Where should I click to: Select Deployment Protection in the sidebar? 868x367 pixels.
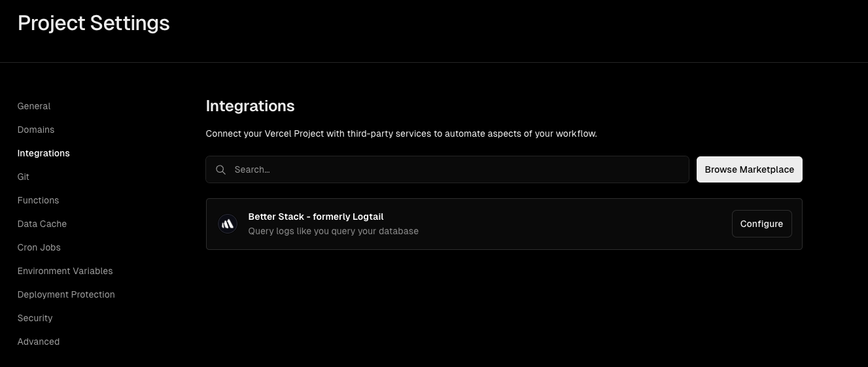pos(66,294)
